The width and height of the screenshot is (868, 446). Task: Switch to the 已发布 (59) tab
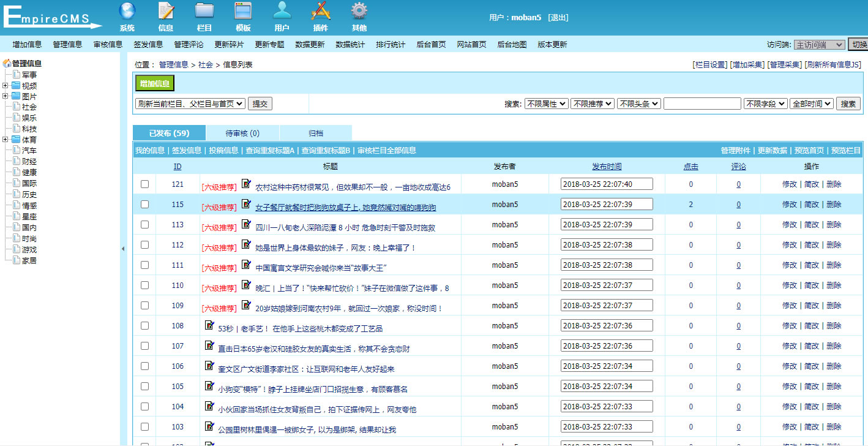pyautogui.click(x=169, y=133)
